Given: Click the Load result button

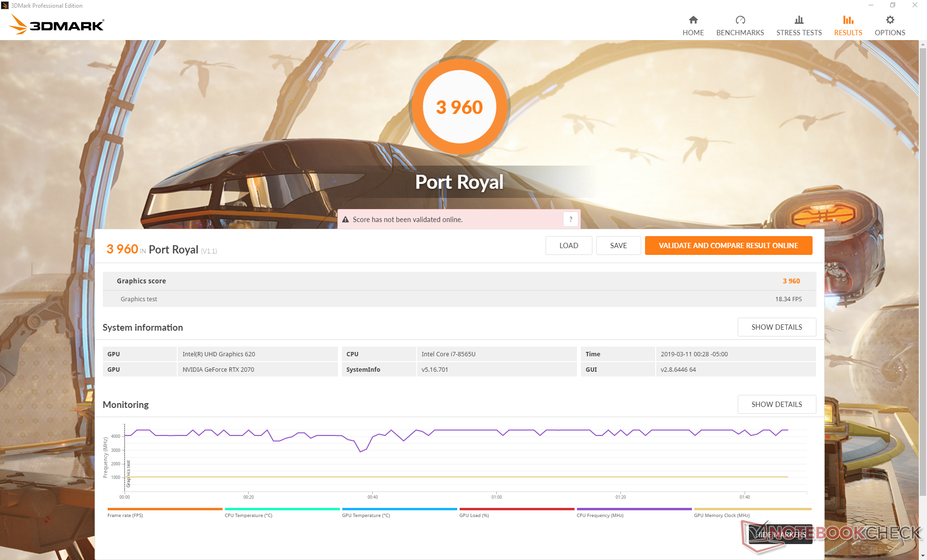Looking at the screenshot, I should [568, 246].
